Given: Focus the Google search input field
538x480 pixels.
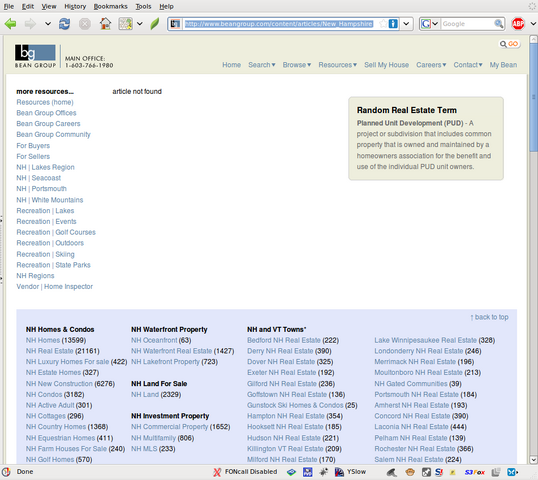Looking at the screenshot, I should 467,24.
